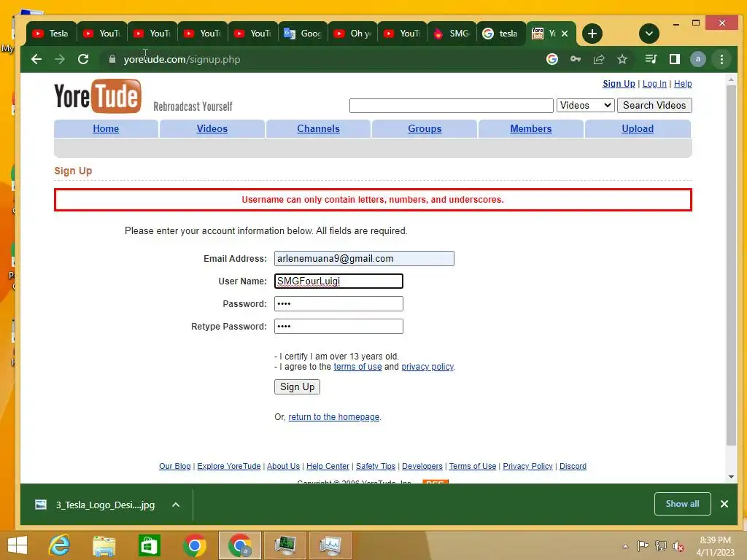Focus the video search text box
This screenshot has width=747, height=560.
click(x=451, y=105)
